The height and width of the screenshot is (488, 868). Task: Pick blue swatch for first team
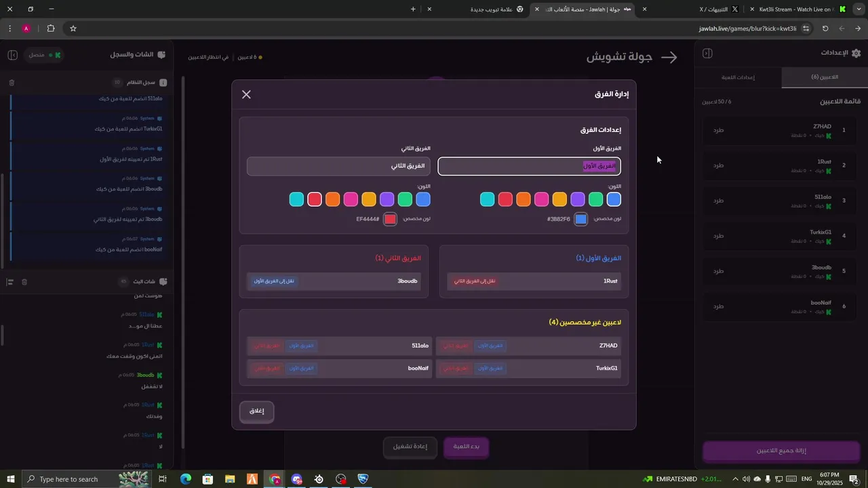click(614, 199)
